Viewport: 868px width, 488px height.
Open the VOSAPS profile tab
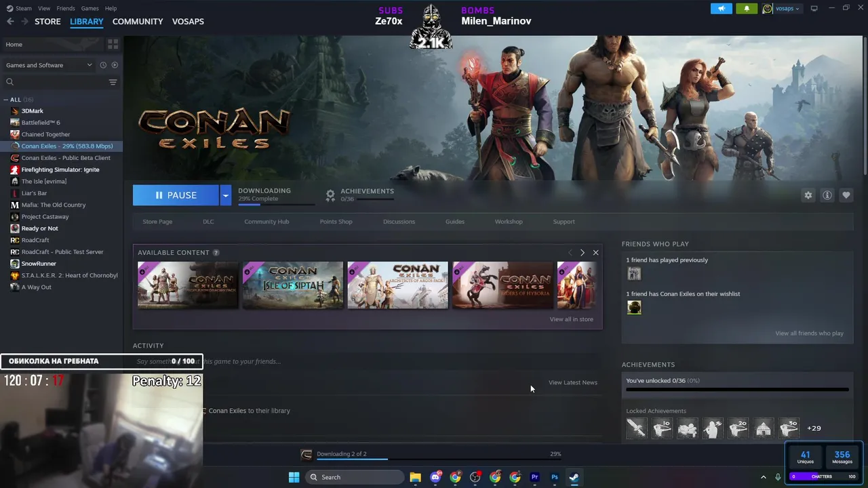pyautogui.click(x=188, y=22)
